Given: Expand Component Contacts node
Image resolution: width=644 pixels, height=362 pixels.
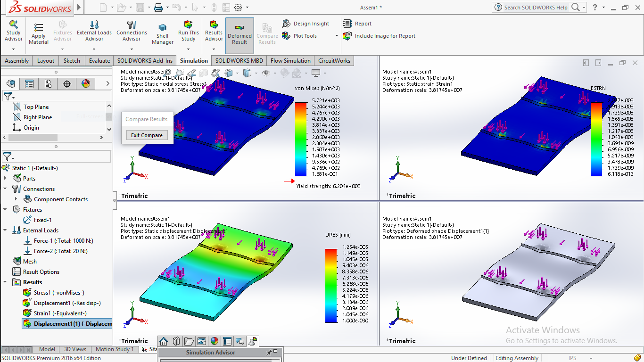Looking at the screenshot, I should point(16,199).
